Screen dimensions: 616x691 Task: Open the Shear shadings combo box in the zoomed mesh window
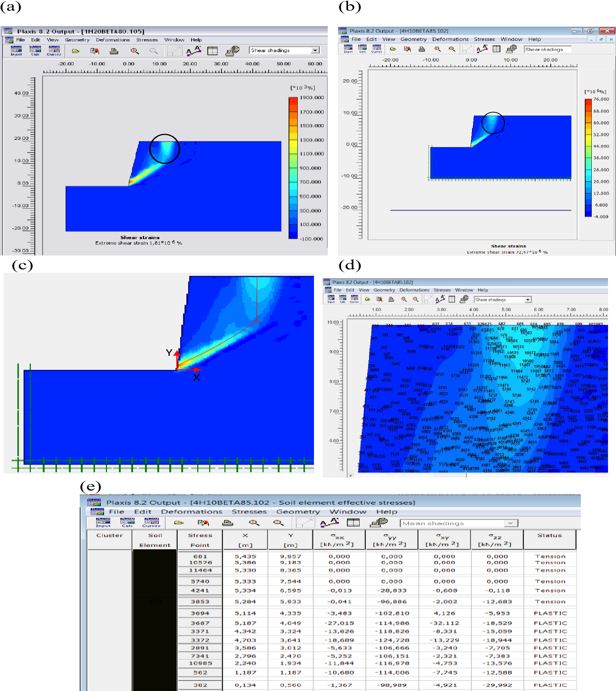tap(528, 300)
